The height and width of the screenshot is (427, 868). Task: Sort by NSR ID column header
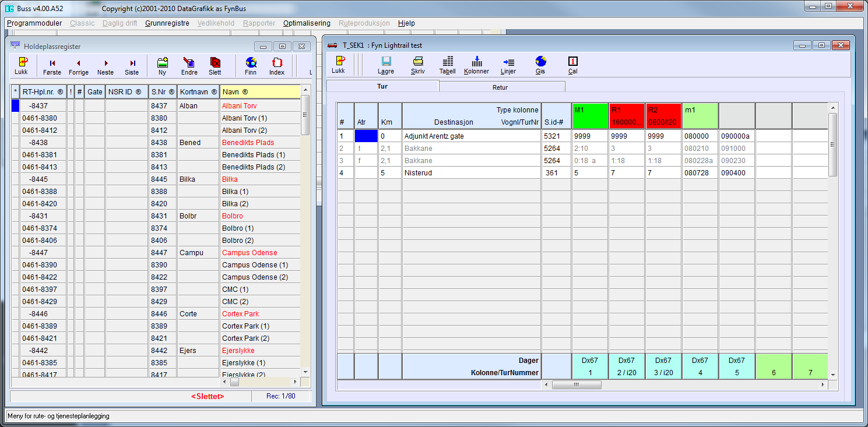point(126,91)
